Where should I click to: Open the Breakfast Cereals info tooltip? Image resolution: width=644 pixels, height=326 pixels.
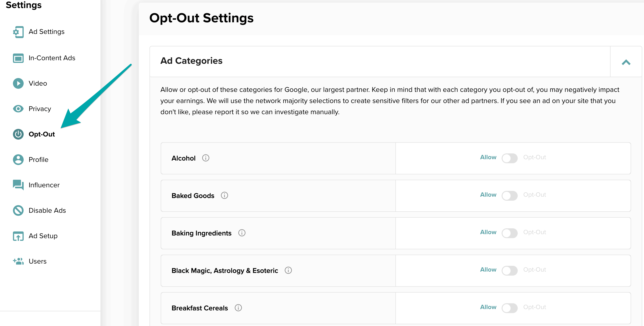coord(239,308)
